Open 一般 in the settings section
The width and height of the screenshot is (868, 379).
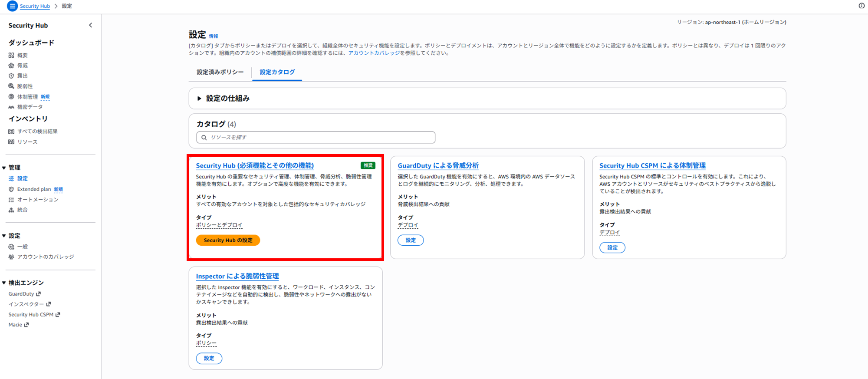[23, 247]
